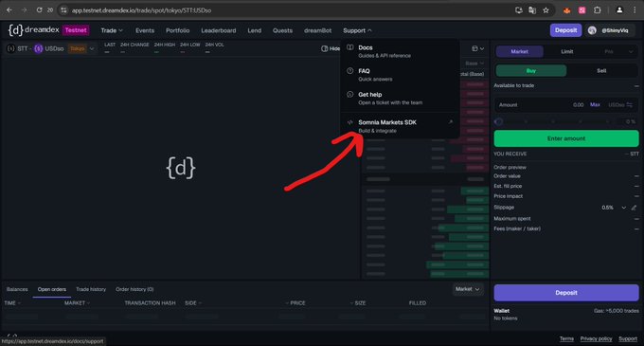Click the green Enter amount button

pyautogui.click(x=566, y=138)
